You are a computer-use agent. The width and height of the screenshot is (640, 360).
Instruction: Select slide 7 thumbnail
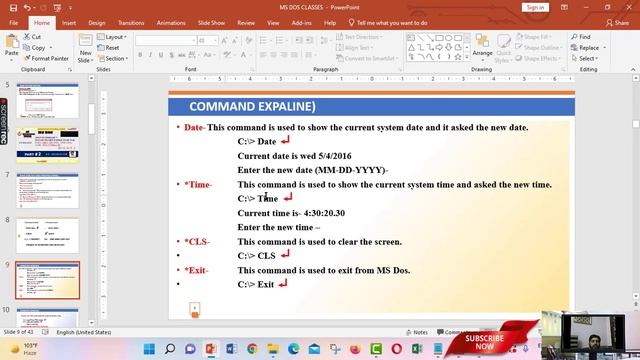(48, 191)
